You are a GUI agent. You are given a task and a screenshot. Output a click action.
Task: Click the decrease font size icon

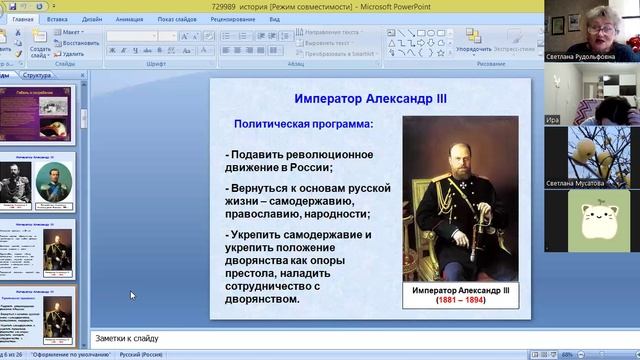click(196, 37)
